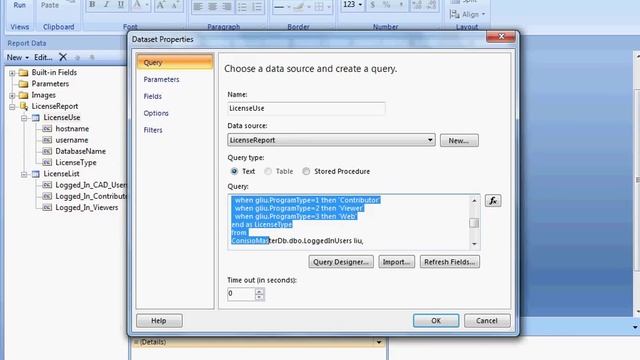Toggle italic formatting in the ribbon
This screenshot has height=360, width=640.
[x=106, y=5]
